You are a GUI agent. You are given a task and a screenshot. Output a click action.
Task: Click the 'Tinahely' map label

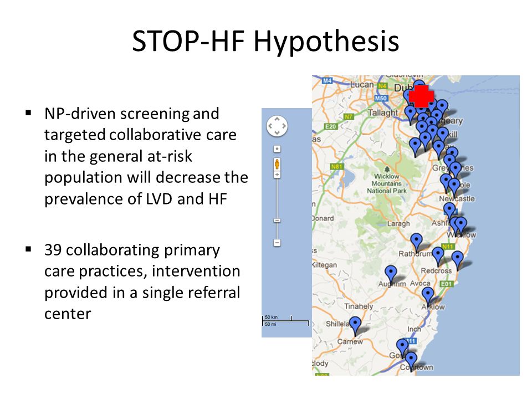point(359,306)
